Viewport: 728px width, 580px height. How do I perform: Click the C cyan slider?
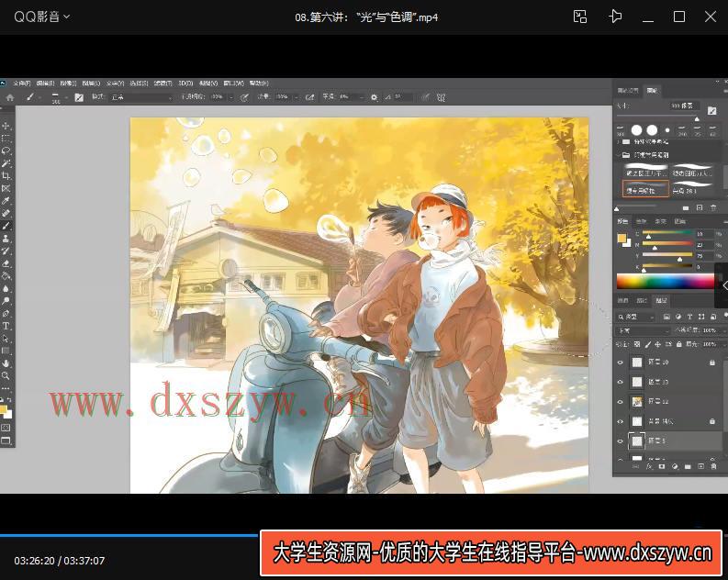pyautogui.click(x=667, y=233)
